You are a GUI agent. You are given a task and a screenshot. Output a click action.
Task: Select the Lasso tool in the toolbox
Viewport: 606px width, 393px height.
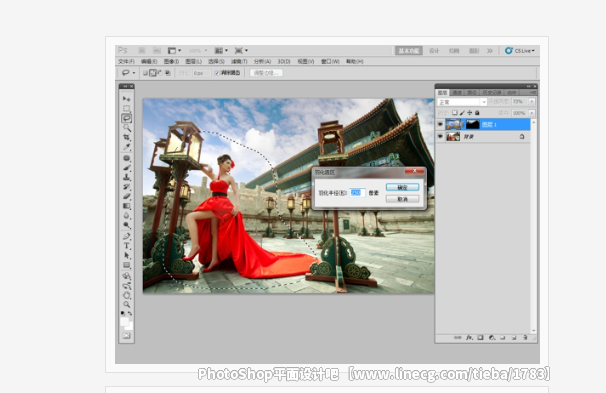point(126,118)
